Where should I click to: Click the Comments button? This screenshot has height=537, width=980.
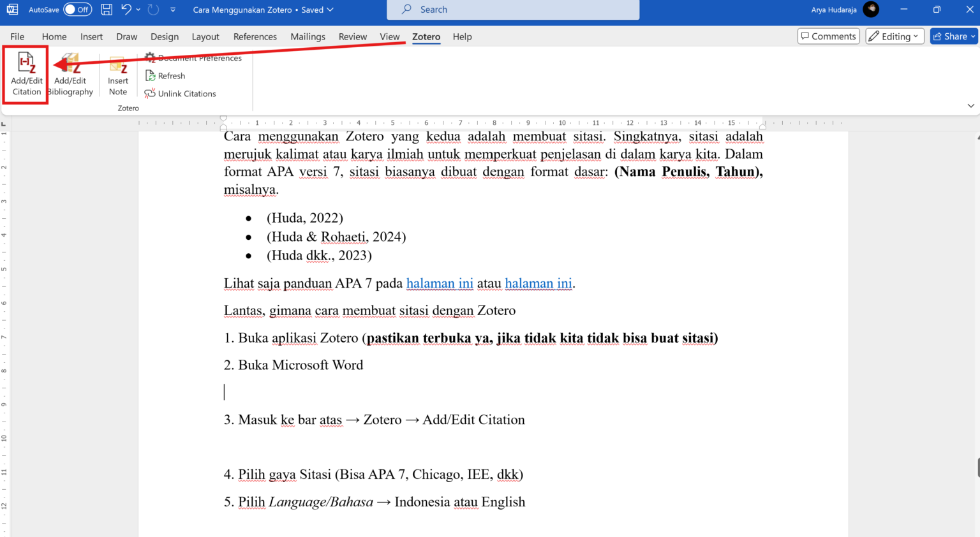pos(828,36)
